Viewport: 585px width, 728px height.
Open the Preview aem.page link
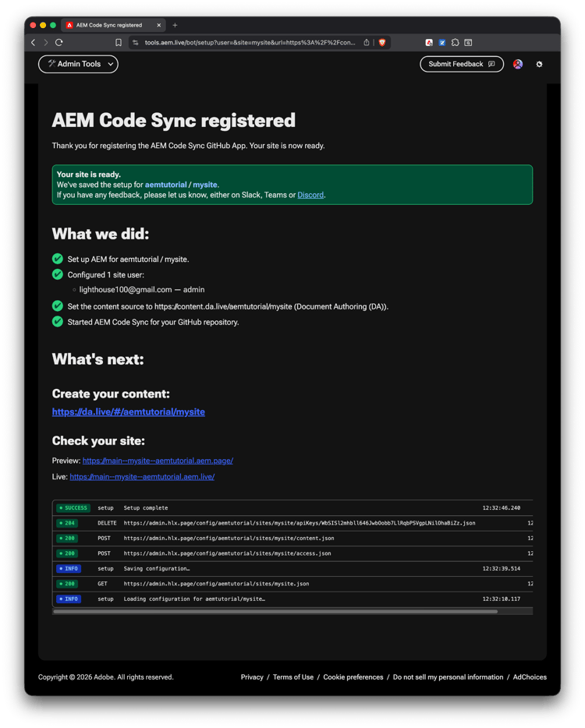pyautogui.click(x=158, y=461)
